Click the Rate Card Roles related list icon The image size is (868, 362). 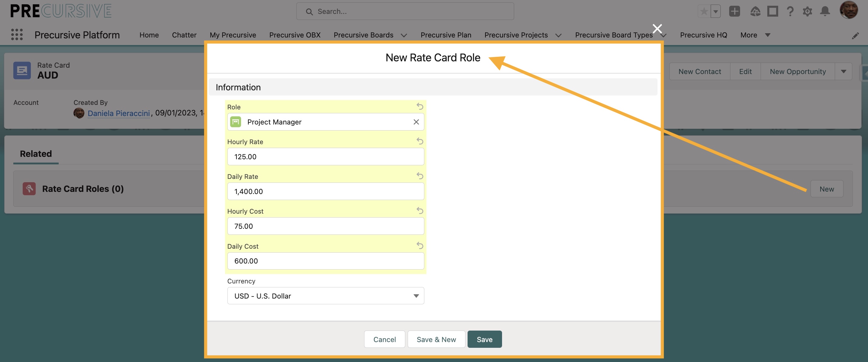(x=29, y=189)
